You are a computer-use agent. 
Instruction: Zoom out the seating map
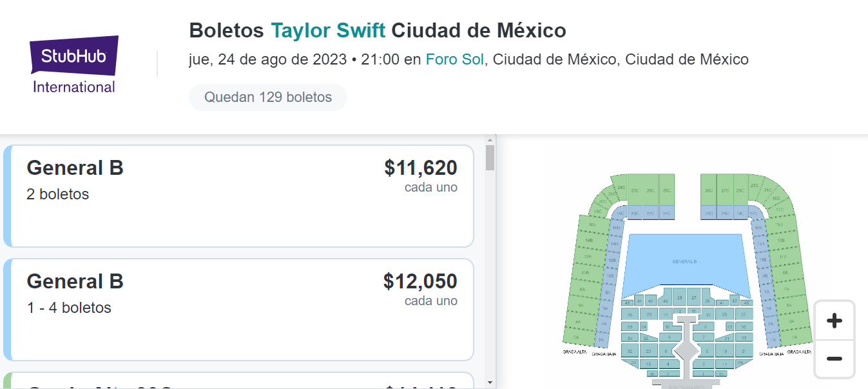(x=834, y=359)
